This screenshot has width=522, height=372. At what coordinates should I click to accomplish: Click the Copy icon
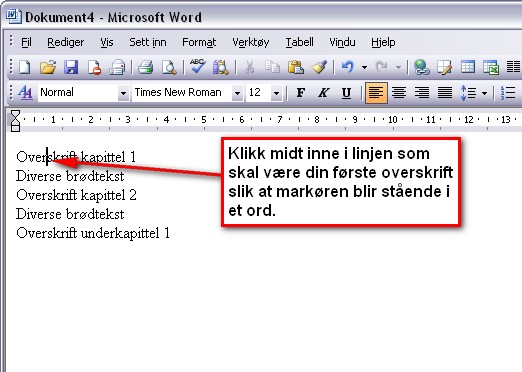click(x=272, y=67)
